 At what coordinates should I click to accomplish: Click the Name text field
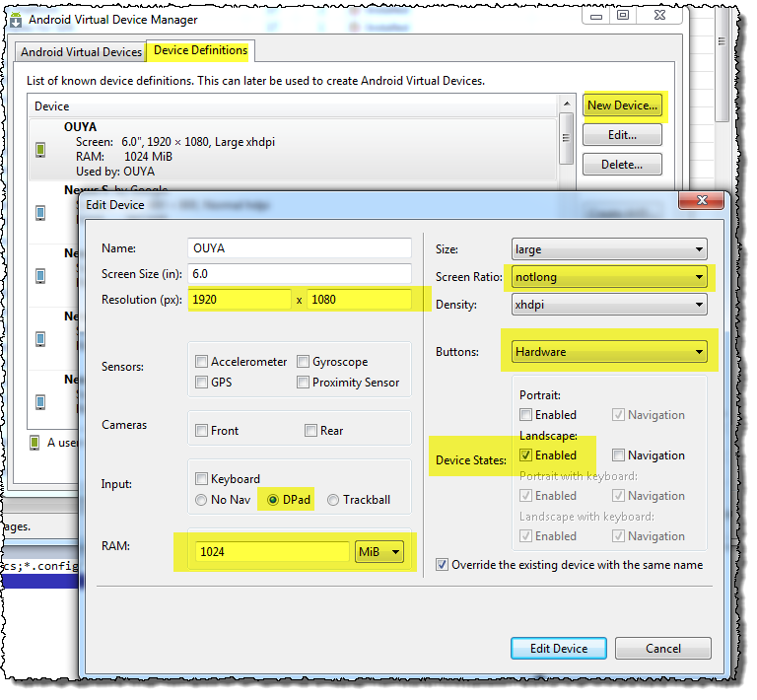299,248
